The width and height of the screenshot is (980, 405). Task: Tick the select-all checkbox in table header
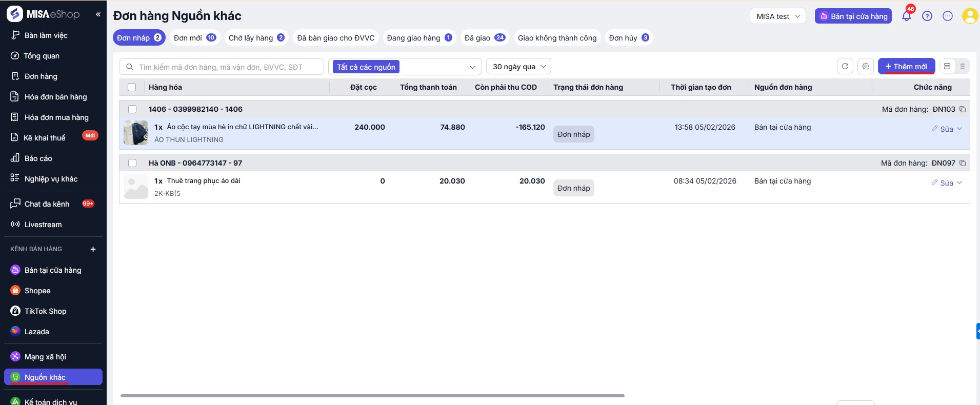(132, 87)
